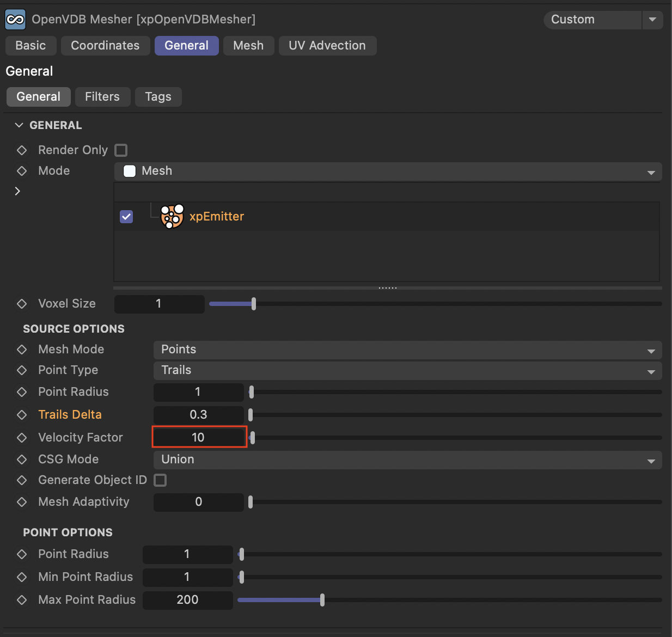Select the General sub-tab

(x=38, y=97)
